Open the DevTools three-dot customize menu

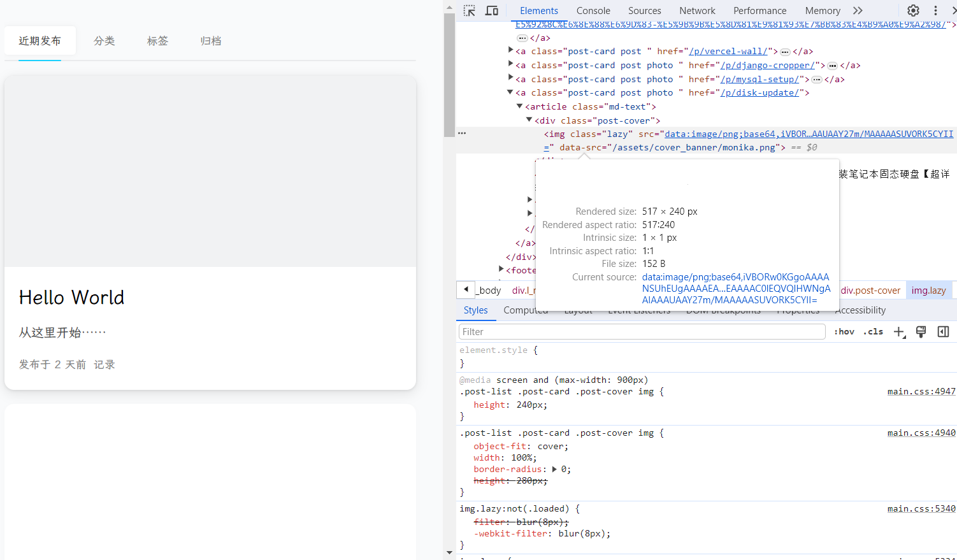tap(935, 11)
